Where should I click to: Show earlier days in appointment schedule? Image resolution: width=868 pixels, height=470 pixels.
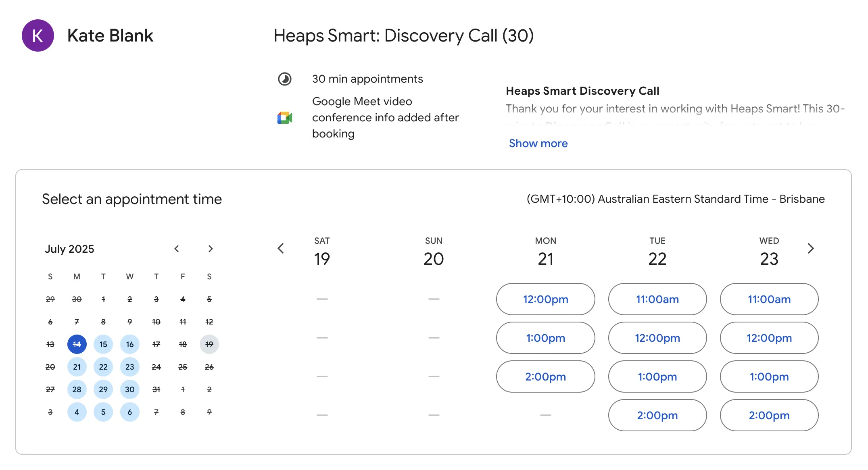281,248
